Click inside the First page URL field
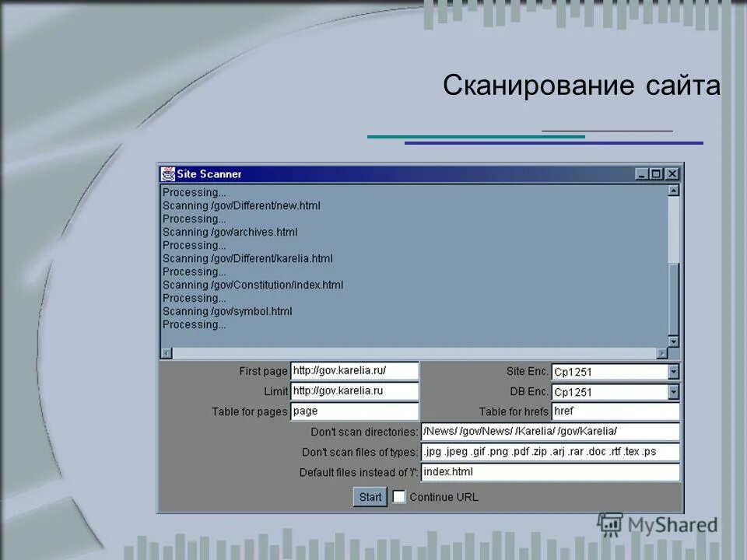Viewport: 747px width, 560px height. [354, 371]
